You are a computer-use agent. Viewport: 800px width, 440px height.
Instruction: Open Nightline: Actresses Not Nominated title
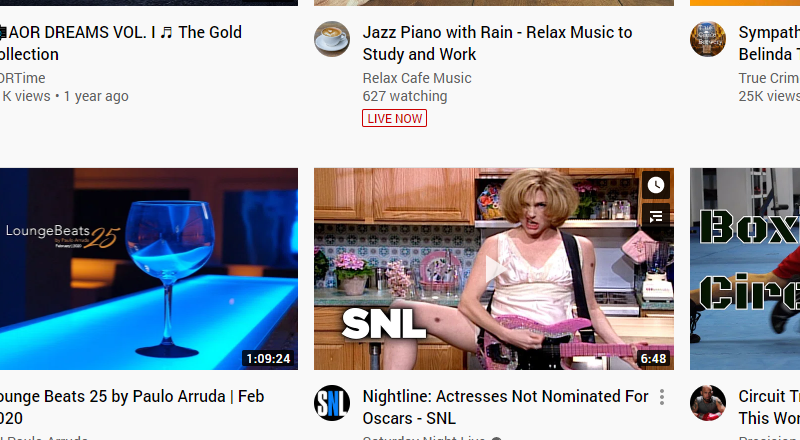[506, 407]
